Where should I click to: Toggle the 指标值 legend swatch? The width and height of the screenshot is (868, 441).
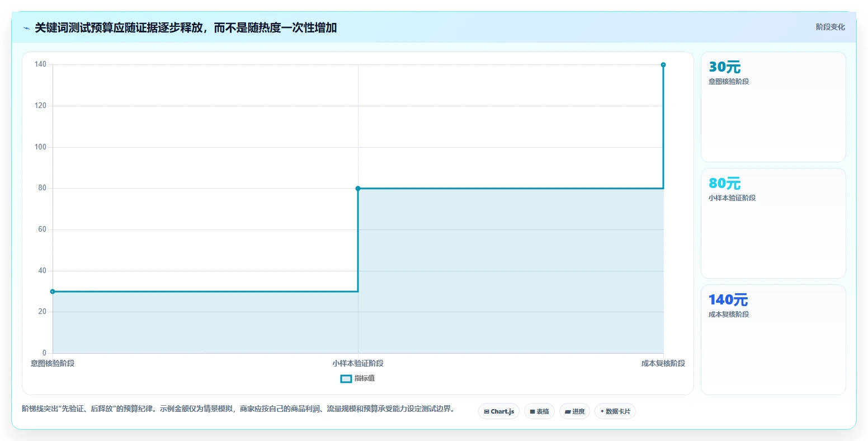coord(346,379)
